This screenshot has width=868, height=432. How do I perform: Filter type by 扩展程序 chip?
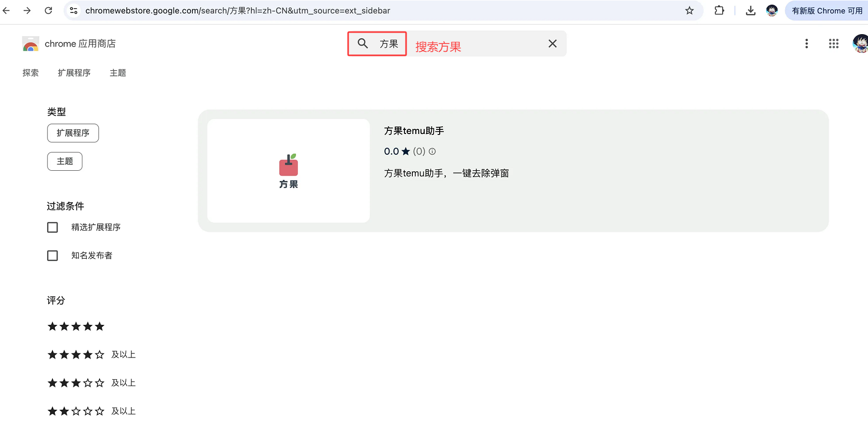[x=73, y=133]
